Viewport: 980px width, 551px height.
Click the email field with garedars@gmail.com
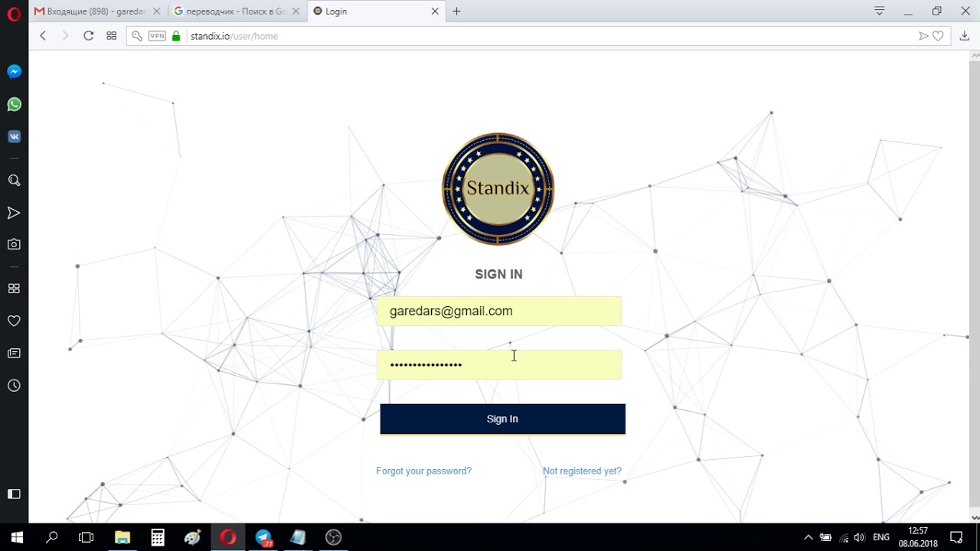tap(499, 311)
